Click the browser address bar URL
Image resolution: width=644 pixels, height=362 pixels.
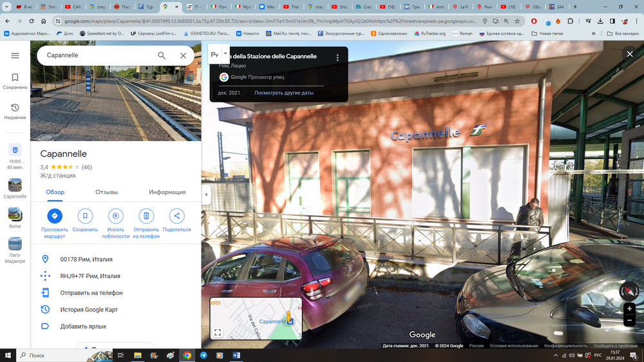(270, 21)
